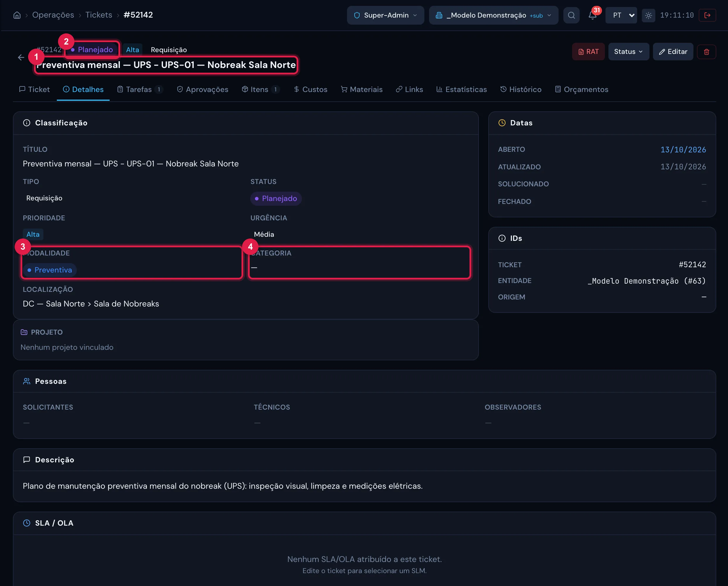Click the Classificação panel info icon
The width and height of the screenshot is (728, 586).
pyautogui.click(x=27, y=123)
